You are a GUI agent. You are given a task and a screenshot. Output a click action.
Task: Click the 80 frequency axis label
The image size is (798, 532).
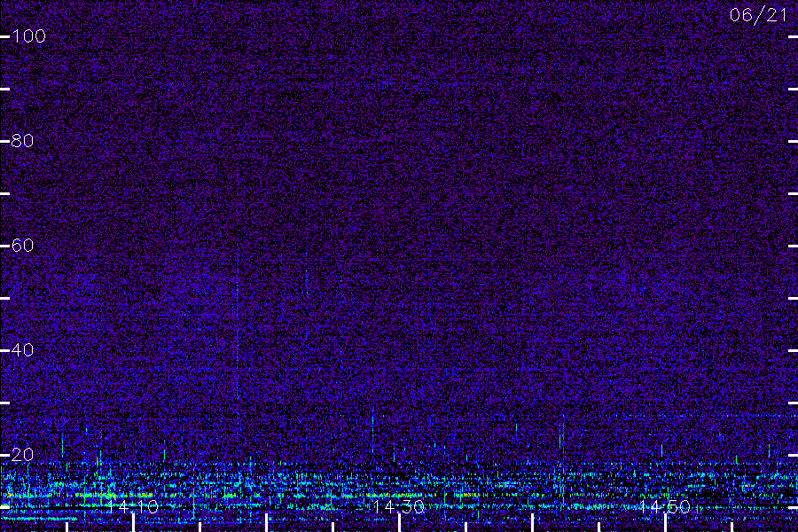22,141
